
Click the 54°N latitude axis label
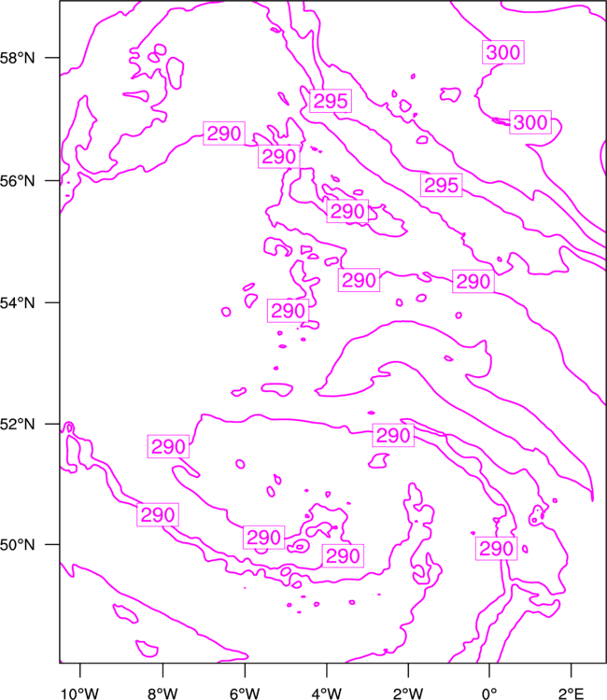(17, 302)
